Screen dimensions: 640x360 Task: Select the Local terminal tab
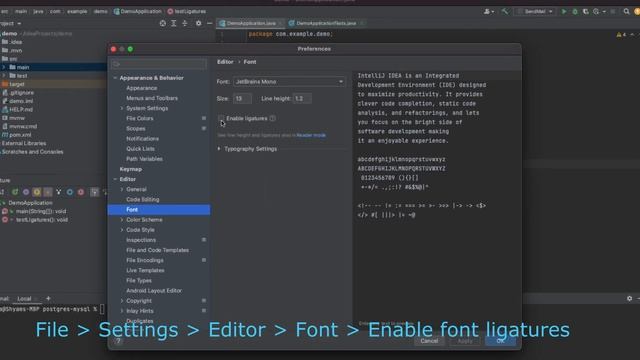(x=24, y=298)
